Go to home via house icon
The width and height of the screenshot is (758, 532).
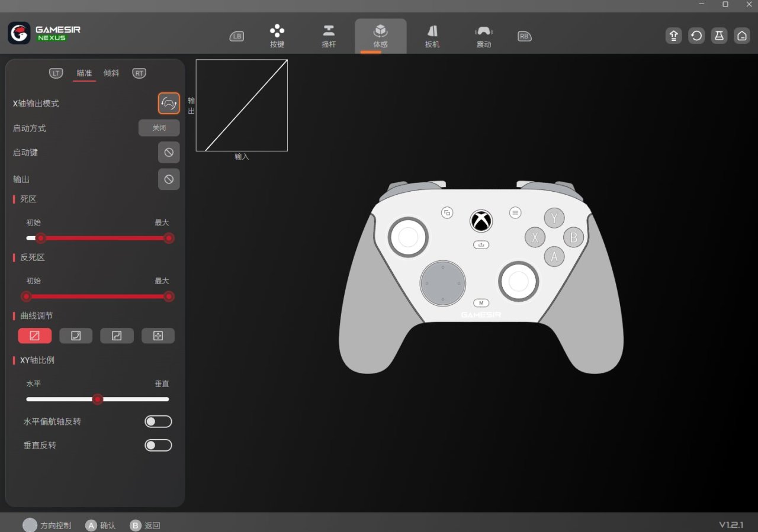click(742, 36)
